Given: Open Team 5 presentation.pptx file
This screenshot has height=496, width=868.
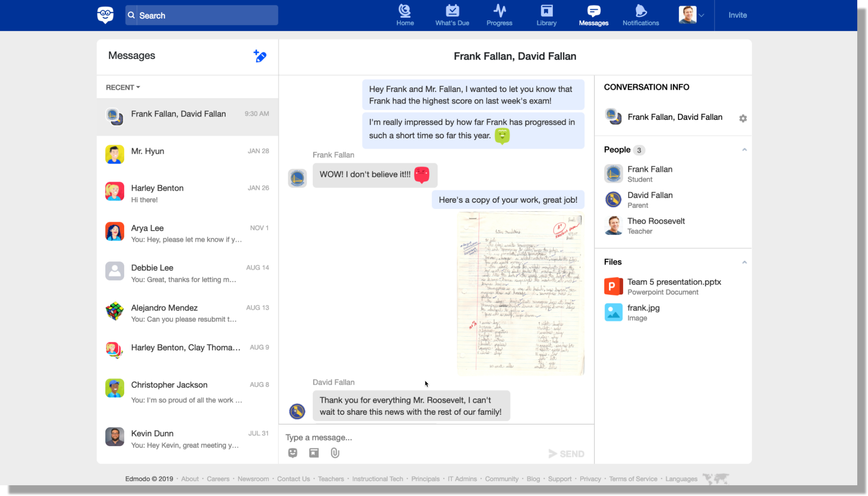Looking at the screenshot, I should tap(673, 286).
